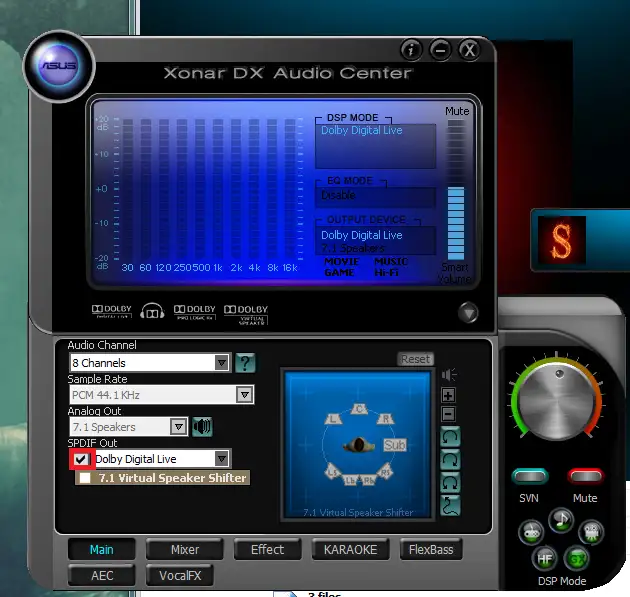
Task: Click the Audio Channel help question-mark icon
Action: click(x=245, y=363)
